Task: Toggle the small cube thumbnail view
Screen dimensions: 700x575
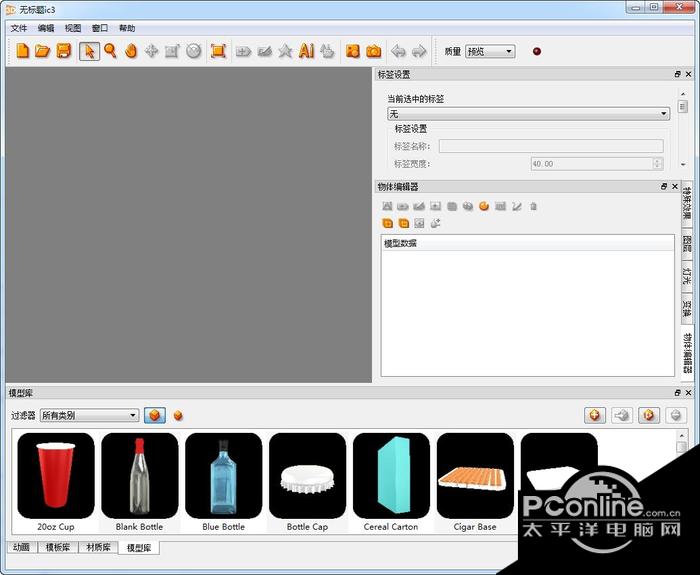Action: pyautogui.click(x=178, y=416)
